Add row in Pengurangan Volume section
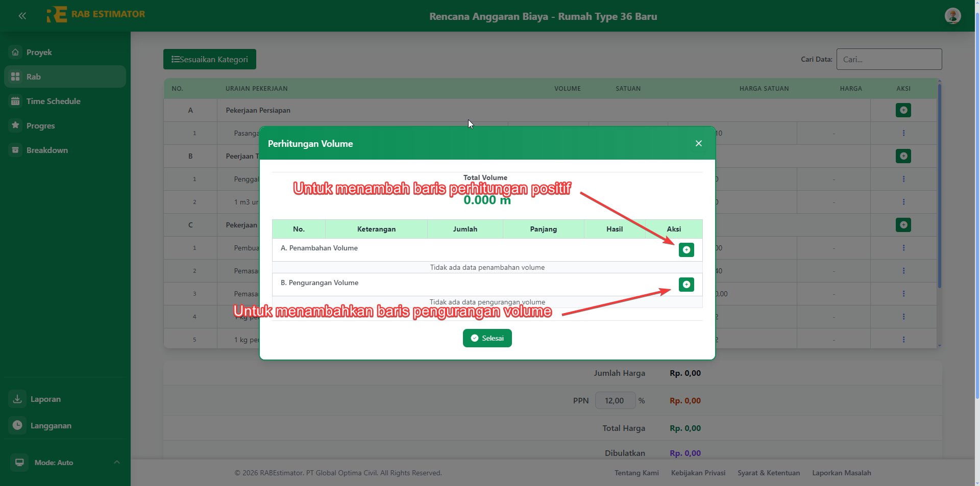Viewport: 980px width, 486px height. [686, 285]
